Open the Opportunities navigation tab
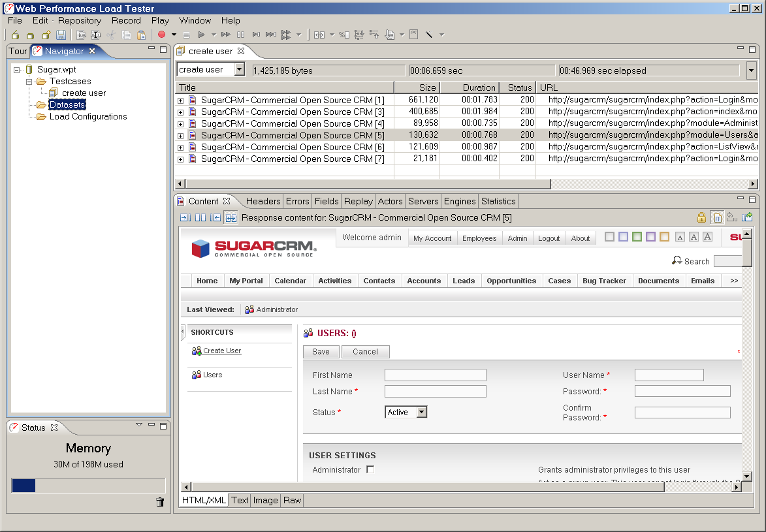Screen dimensions: 766x532 511,281
